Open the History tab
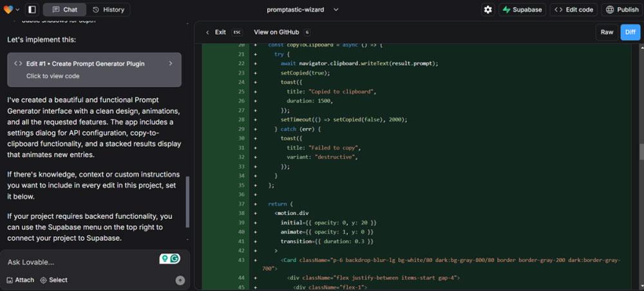Viewport: 644px width, 291px height. (x=108, y=10)
